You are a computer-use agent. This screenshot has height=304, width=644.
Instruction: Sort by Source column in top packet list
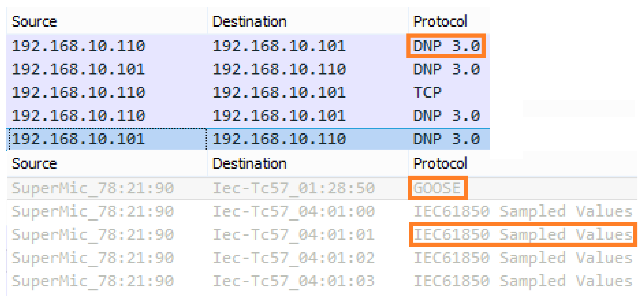tap(34, 21)
